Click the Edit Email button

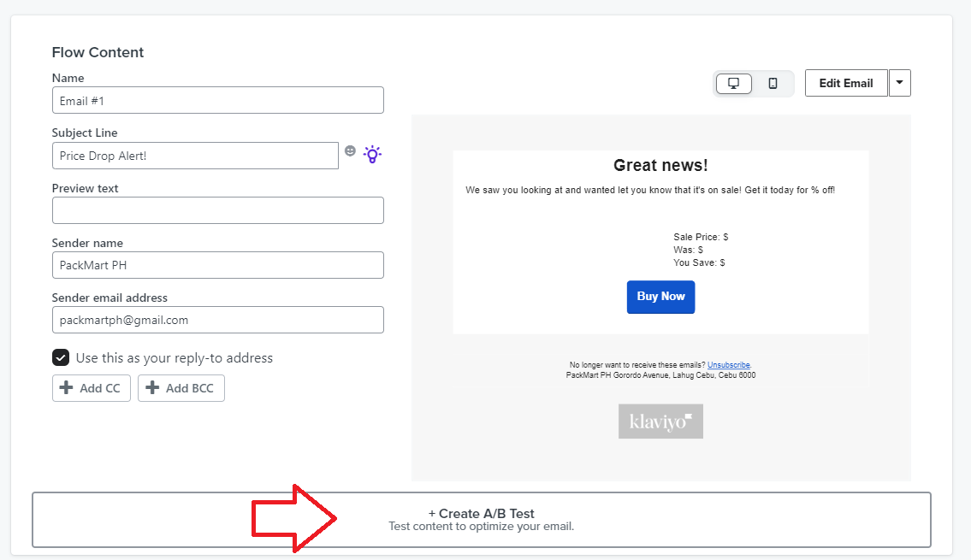pyautogui.click(x=846, y=83)
